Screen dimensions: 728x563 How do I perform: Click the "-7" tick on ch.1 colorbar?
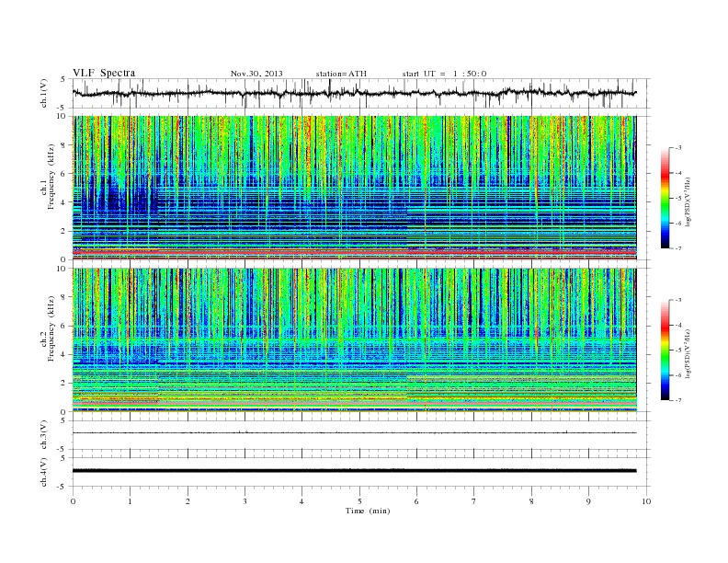[678, 248]
